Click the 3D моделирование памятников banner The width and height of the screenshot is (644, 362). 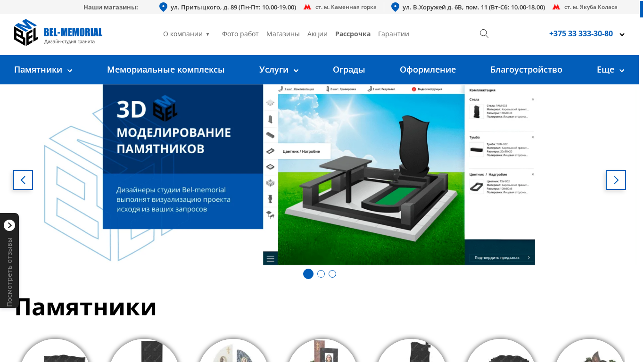tap(319, 174)
